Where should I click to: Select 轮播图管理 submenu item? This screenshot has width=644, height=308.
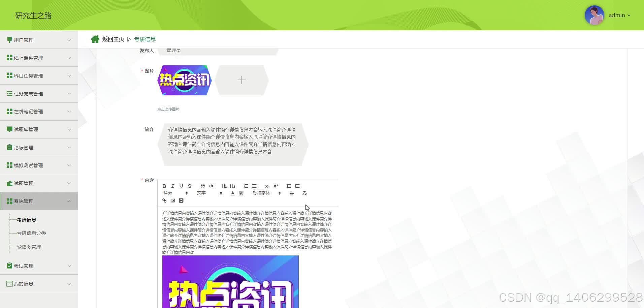(x=29, y=247)
